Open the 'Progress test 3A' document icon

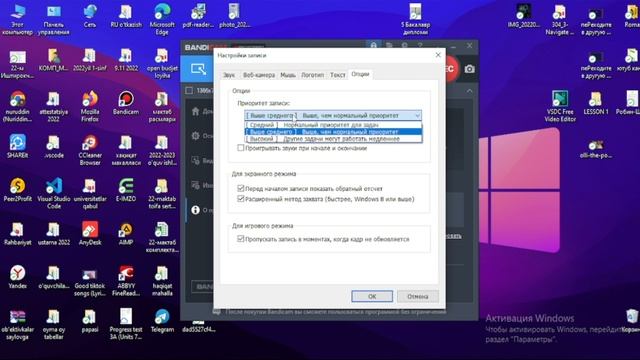(126, 324)
